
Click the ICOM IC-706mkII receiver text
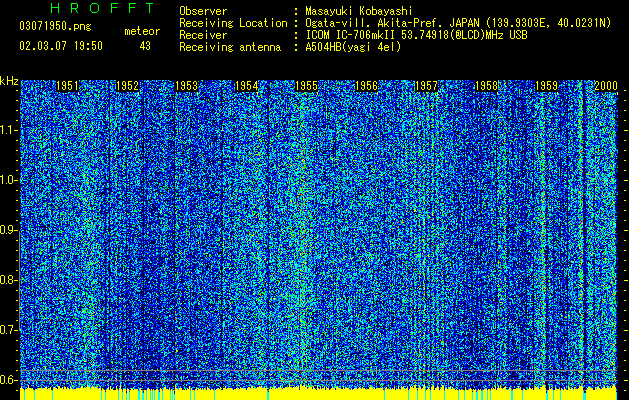tap(416, 35)
